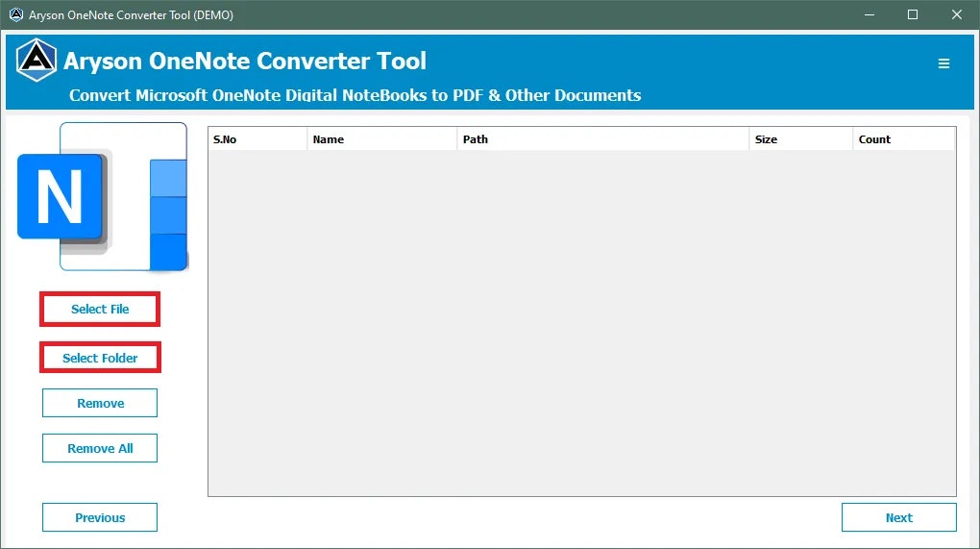The image size is (980, 549).
Task: Open the hamburger menu icon
Action: pyautogui.click(x=943, y=63)
